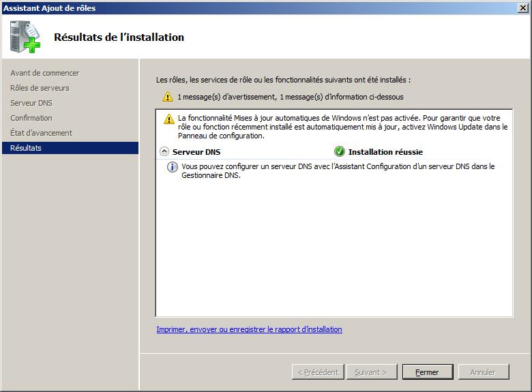This screenshot has width=532, height=392.
Task: Click the green checkmark beside Installation réussie
Action: coord(339,151)
